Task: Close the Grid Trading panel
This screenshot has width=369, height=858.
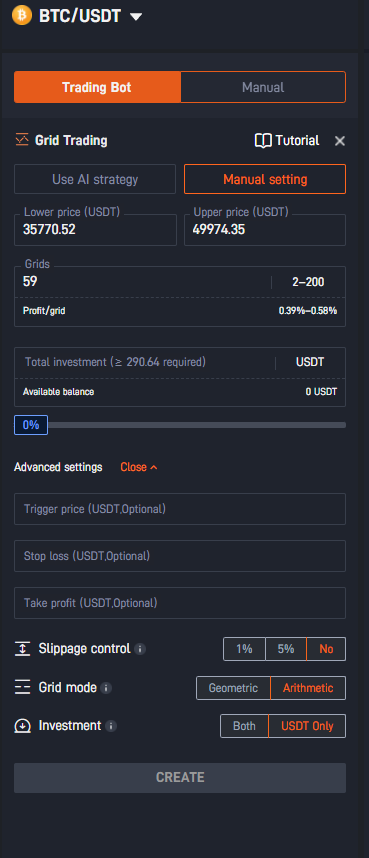Action: (x=340, y=141)
